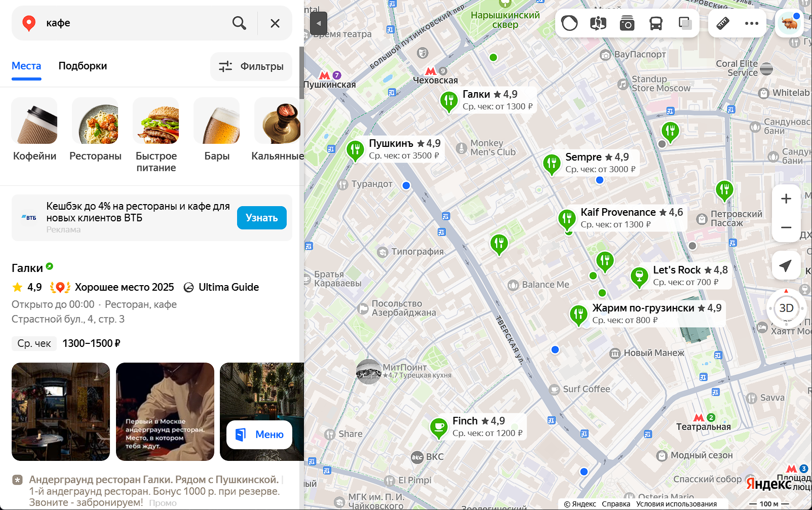Open the Фильтры button

(251, 66)
